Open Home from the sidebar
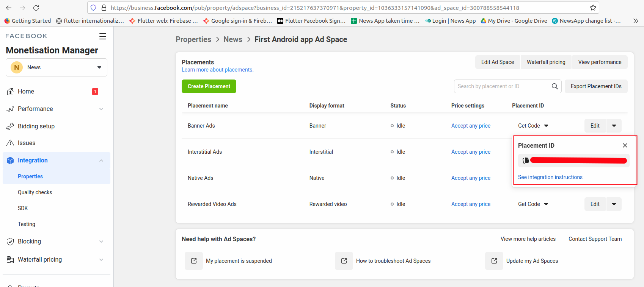This screenshot has width=644, height=287. 26,92
